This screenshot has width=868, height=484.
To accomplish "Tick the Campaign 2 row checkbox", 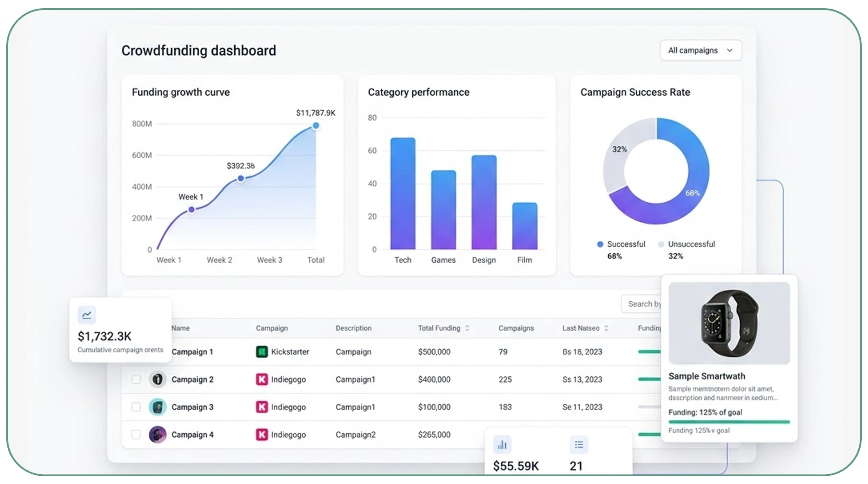I will click(136, 379).
